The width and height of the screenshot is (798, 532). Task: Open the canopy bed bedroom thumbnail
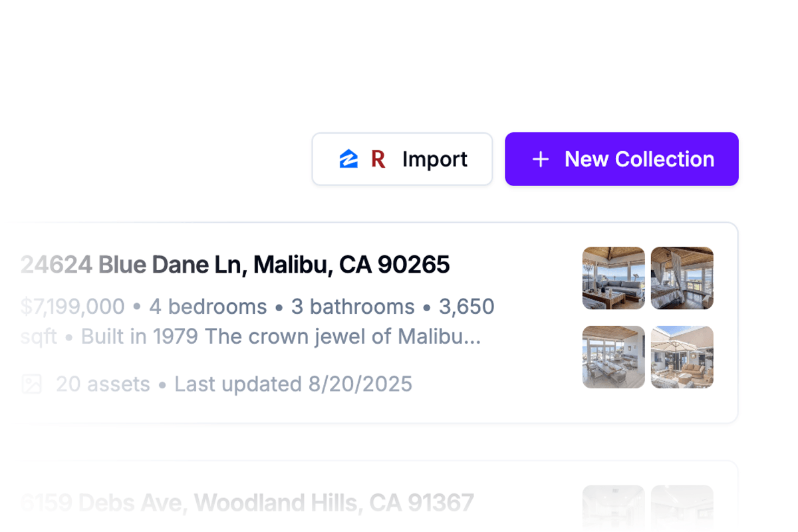682,278
